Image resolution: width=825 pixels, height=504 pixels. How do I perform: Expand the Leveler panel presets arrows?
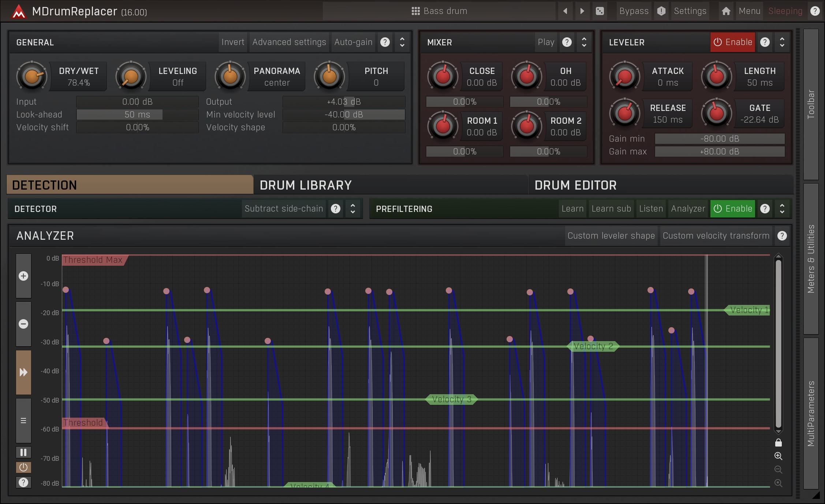point(782,42)
